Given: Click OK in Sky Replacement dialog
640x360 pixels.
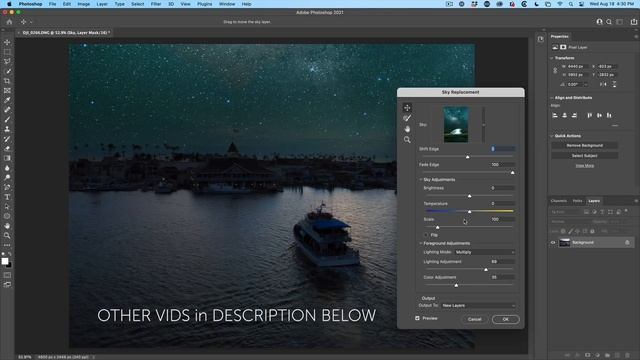Looking at the screenshot, I should [x=505, y=319].
